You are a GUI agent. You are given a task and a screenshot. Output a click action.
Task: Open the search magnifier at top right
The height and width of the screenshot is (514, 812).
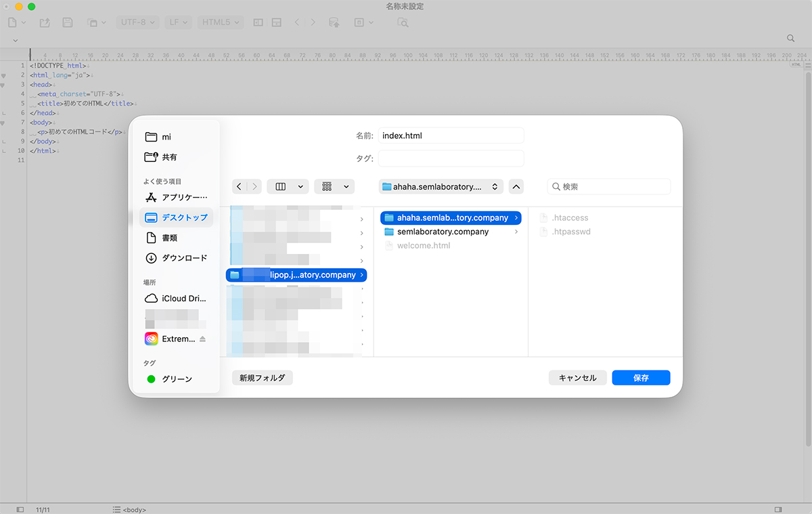[790, 38]
